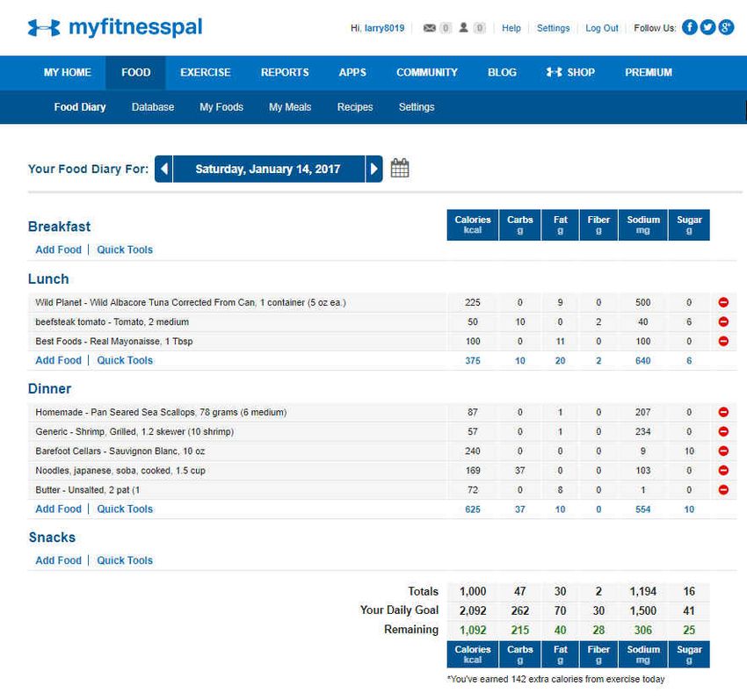This screenshot has width=747, height=700.
Task: Switch to the Apps tab
Action: (x=352, y=73)
